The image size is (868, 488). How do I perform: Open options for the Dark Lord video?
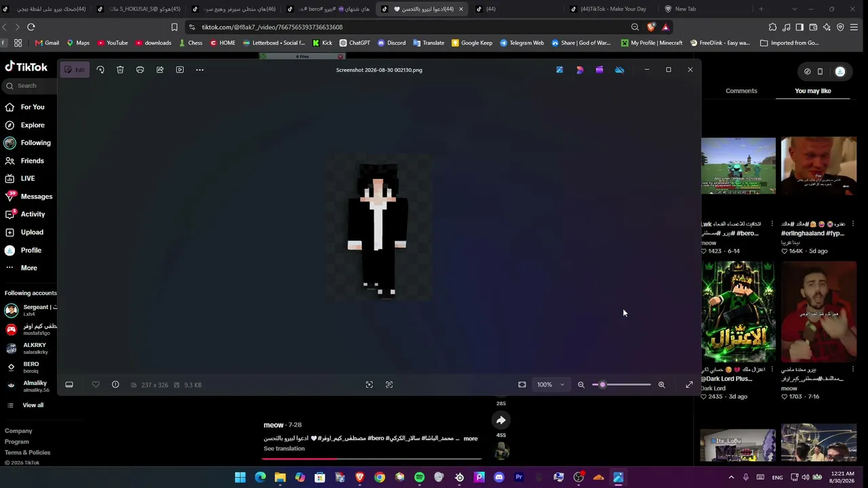point(773,369)
